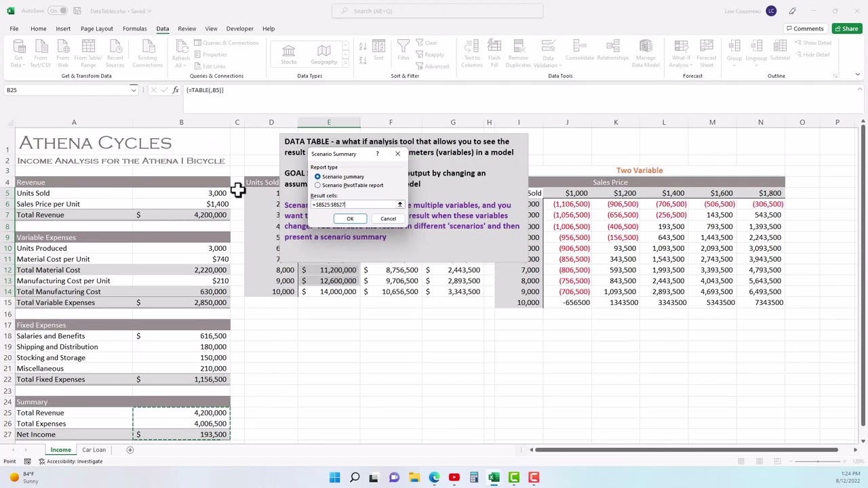Open the Windows Start menu
Image resolution: width=868 pixels, height=488 pixels.
click(335, 478)
